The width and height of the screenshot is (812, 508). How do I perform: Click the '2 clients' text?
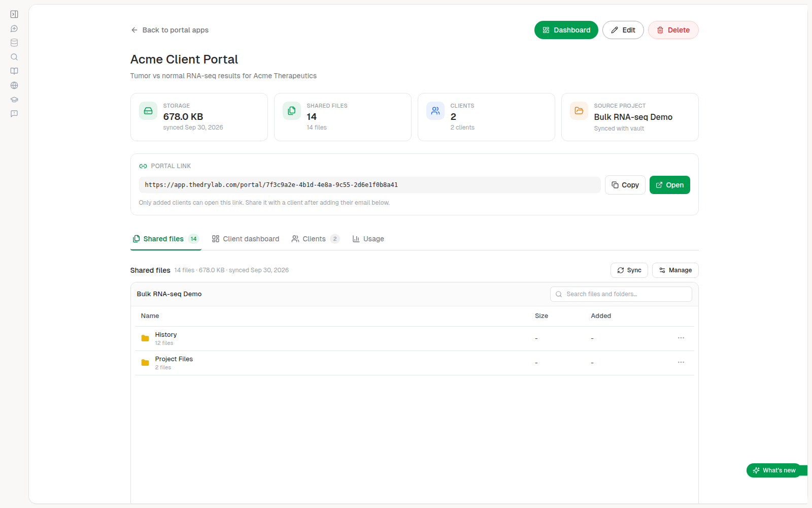coord(462,128)
